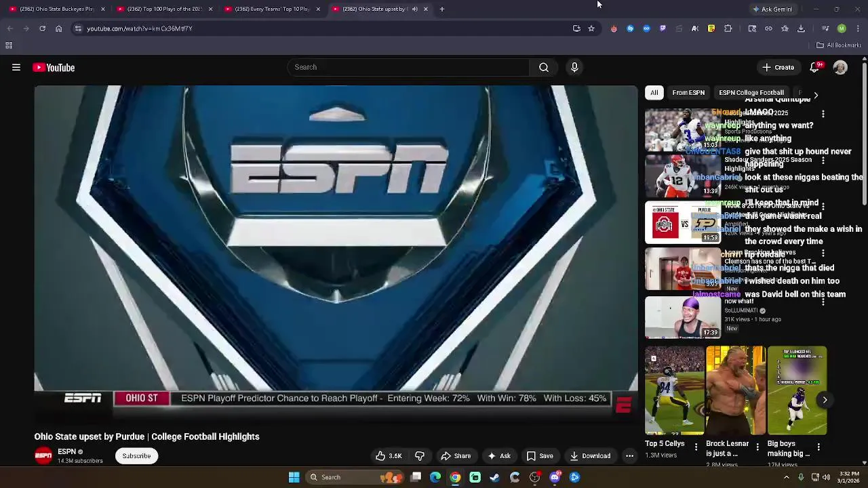The height and width of the screenshot is (488, 868).
Task: Open the Big boys making big short
Action: (797, 390)
